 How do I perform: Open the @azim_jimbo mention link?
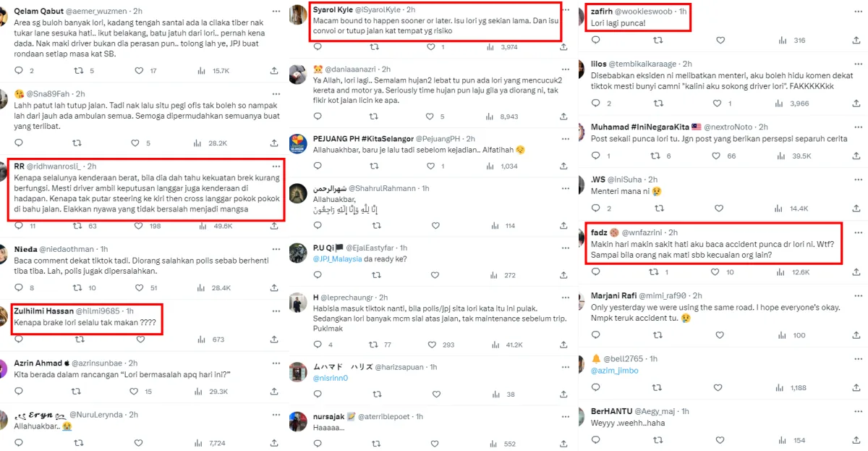[614, 371]
